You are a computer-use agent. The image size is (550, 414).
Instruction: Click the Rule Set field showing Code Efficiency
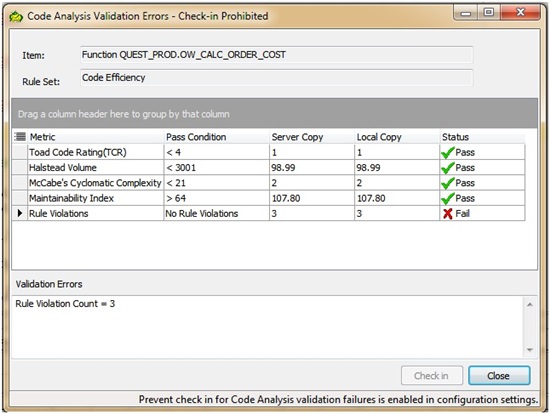coord(276,78)
